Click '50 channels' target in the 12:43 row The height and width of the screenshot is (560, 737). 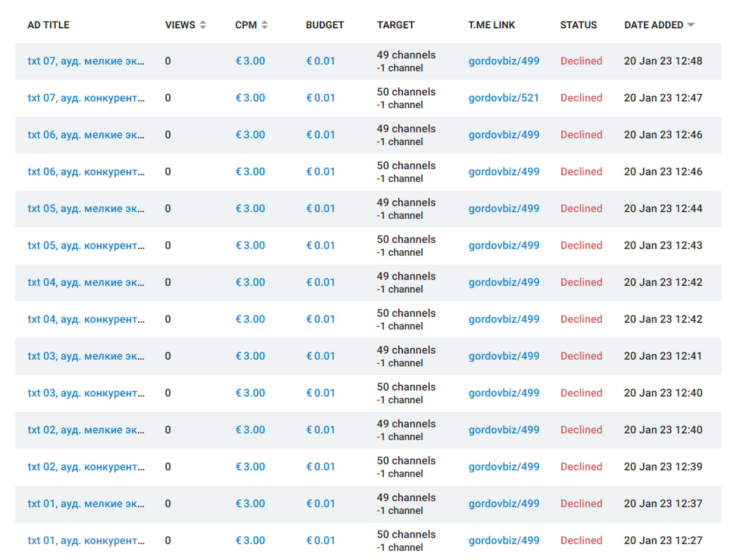click(406, 239)
